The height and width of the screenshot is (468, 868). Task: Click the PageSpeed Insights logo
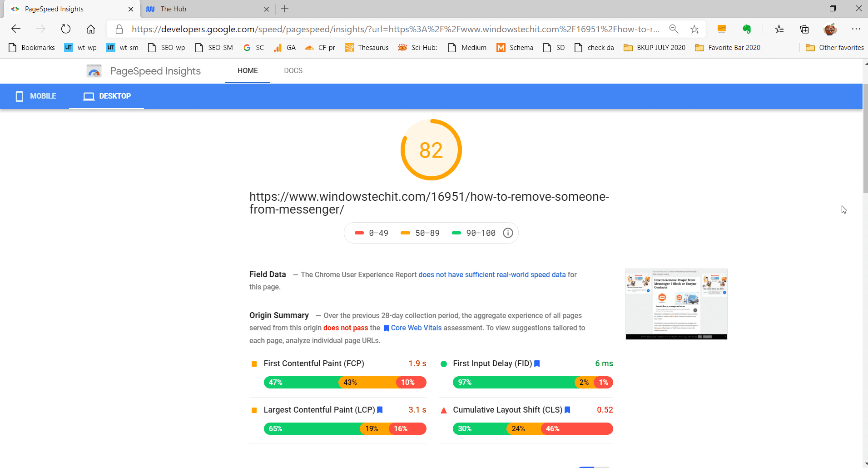click(94, 71)
